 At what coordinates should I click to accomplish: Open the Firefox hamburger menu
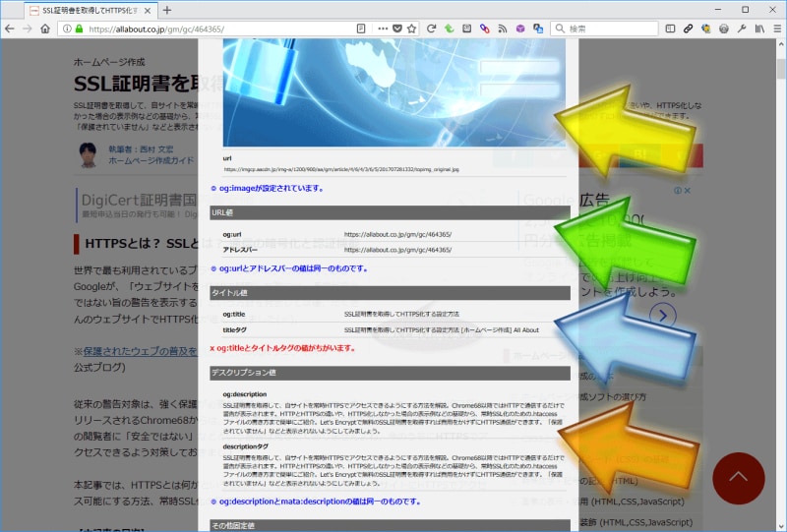click(x=777, y=29)
